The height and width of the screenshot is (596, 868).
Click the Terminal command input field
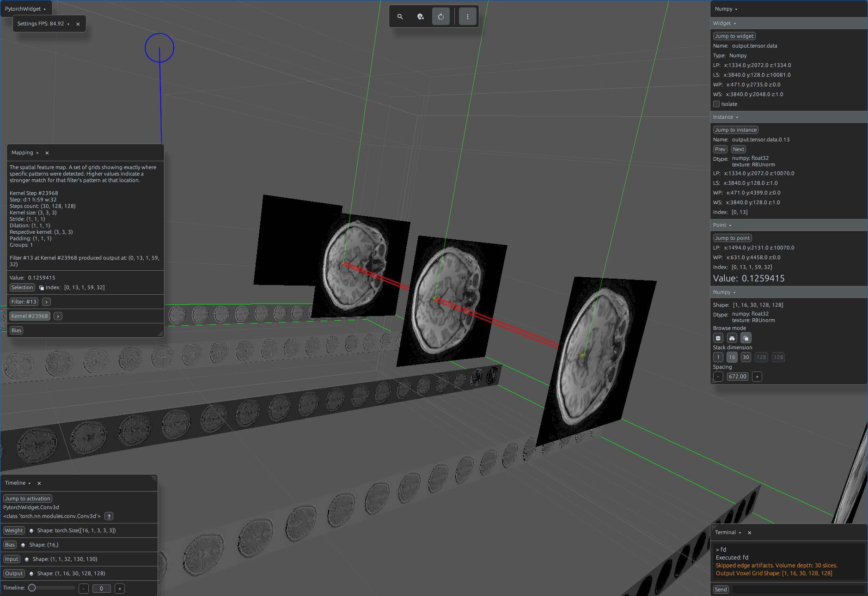(798, 590)
